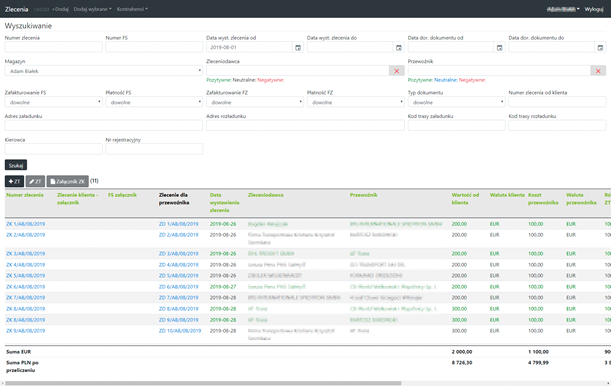Click the Szukaj search button

click(x=16, y=165)
